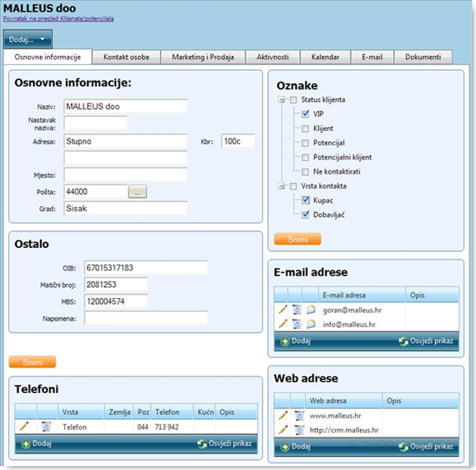This screenshot has width=476, height=470.
Task: Edit the goran@malleus.hr email with pencil icon
Action: [282, 310]
